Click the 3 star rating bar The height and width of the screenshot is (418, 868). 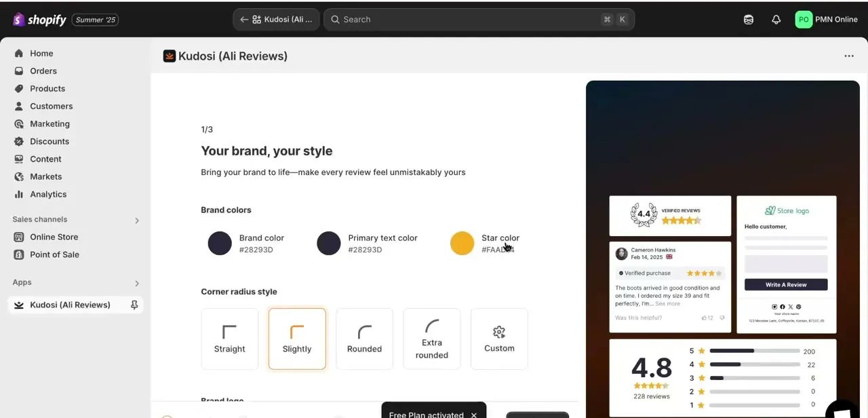pyautogui.click(x=754, y=378)
